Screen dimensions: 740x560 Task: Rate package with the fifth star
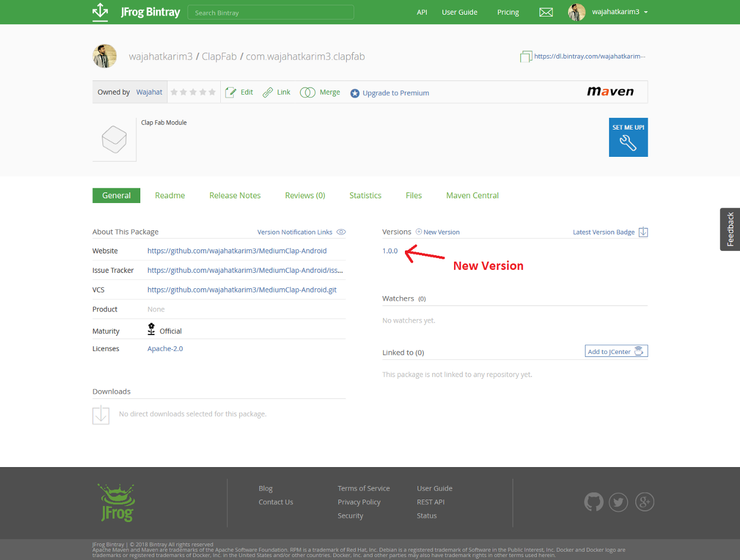212,92
